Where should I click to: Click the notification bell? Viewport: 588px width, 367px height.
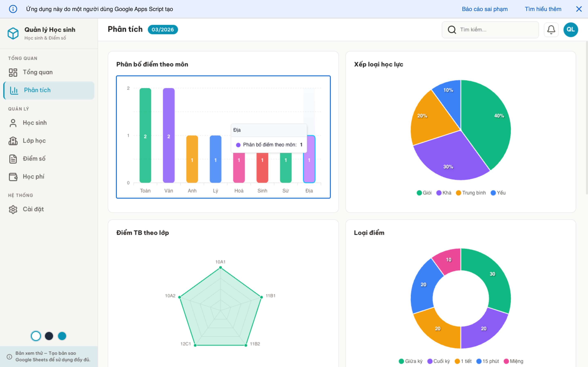(551, 29)
